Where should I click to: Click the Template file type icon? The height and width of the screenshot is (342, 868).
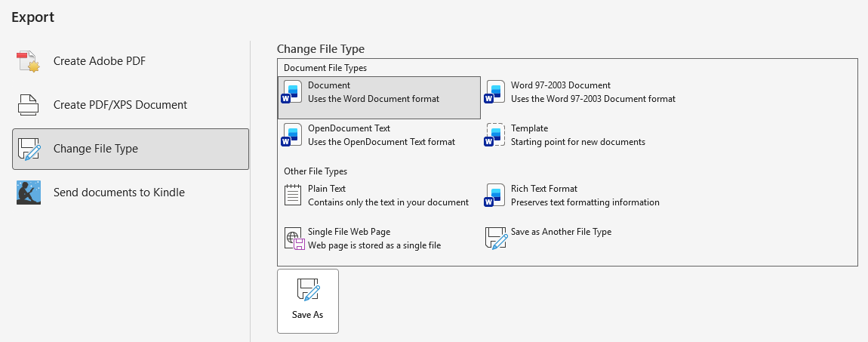tap(495, 135)
